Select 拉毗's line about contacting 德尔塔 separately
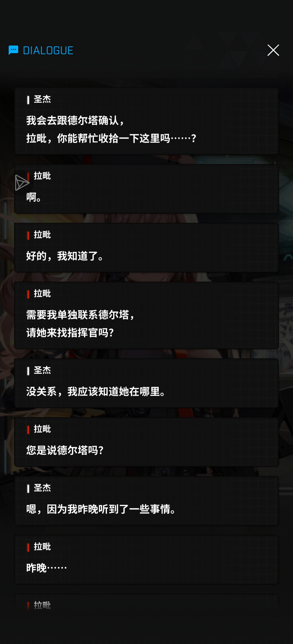The image size is (293, 644). point(146,315)
